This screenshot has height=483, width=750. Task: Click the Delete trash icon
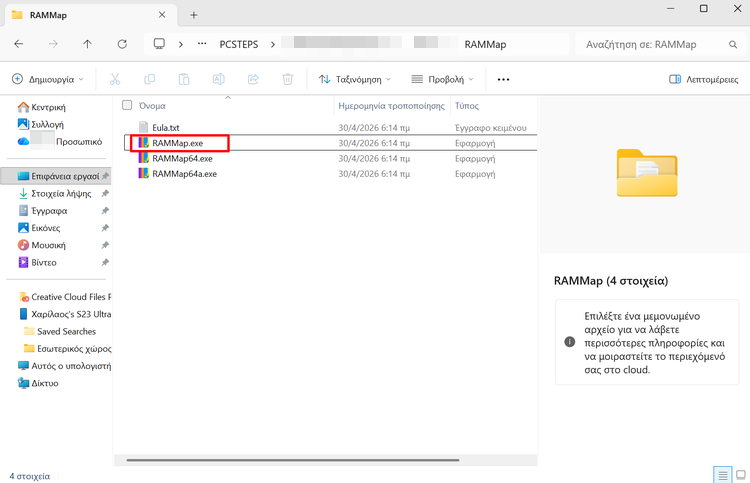pos(288,79)
